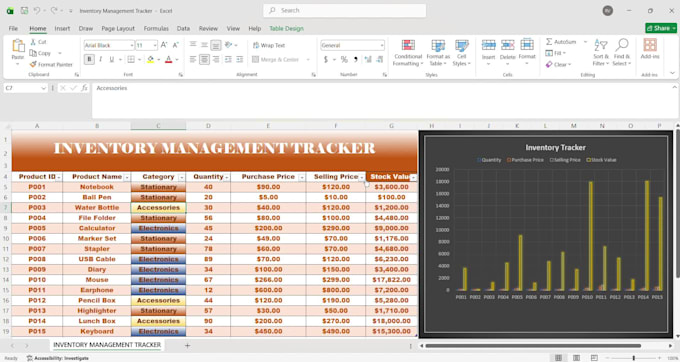Screen dimensions: 680x362
Task: Toggle Middle Align vertical alignment
Action: [204, 45]
